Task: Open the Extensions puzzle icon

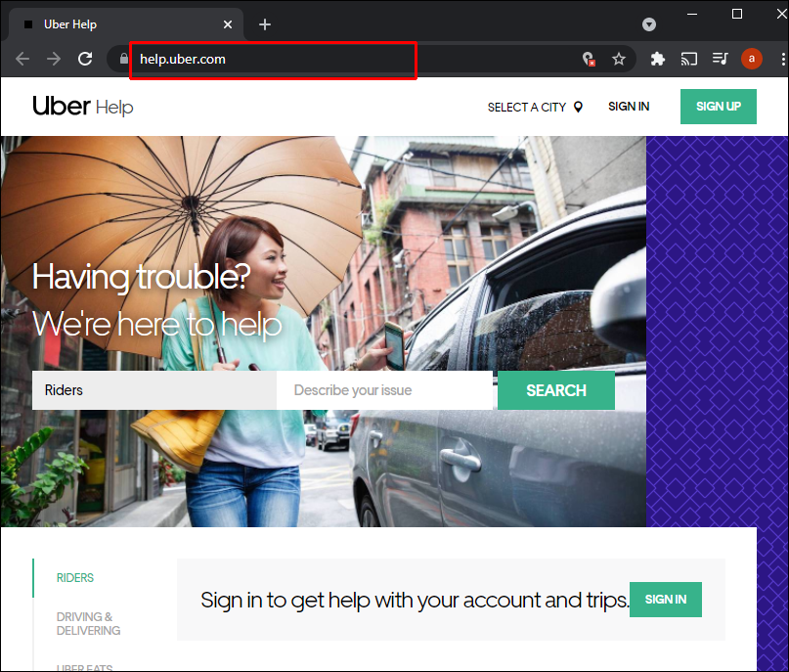Action: tap(657, 59)
